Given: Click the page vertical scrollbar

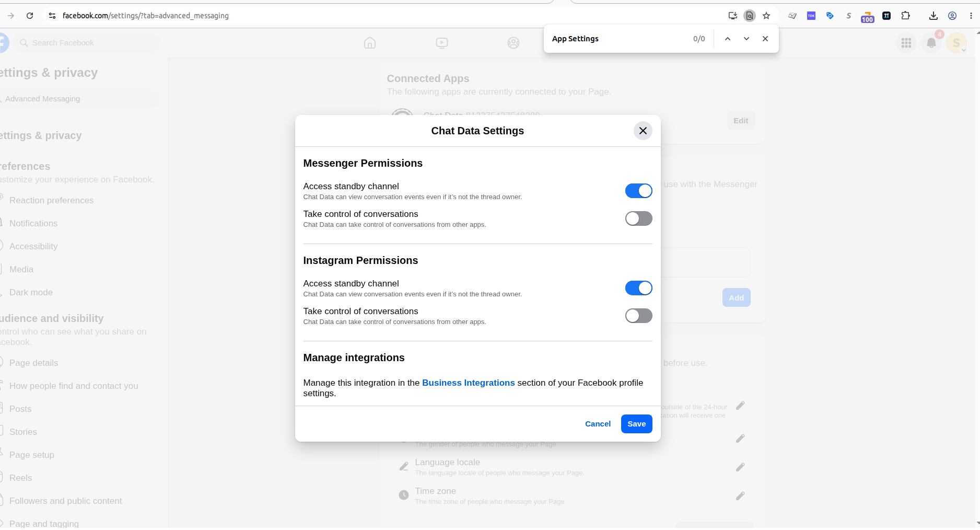Looking at the screenshot, I should pos(977,277).
